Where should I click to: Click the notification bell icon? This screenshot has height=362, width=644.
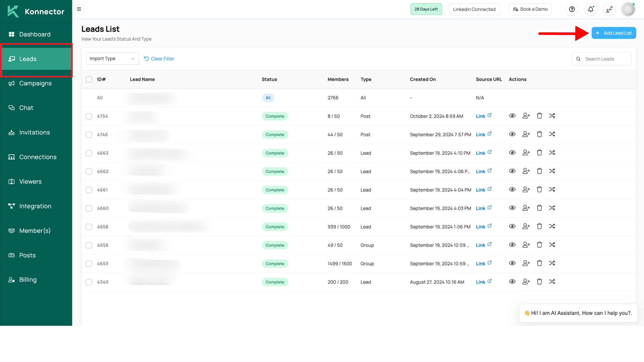tap(591, 9)
